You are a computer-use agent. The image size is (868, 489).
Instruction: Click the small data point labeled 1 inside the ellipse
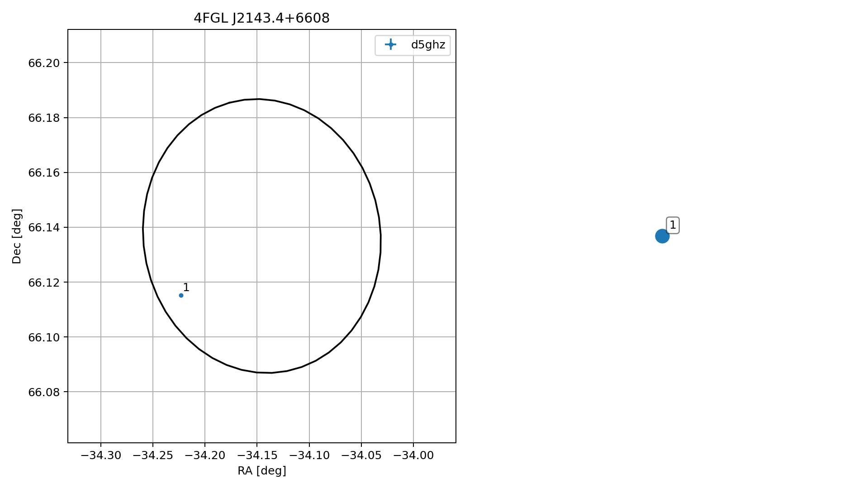click(181, 295)
